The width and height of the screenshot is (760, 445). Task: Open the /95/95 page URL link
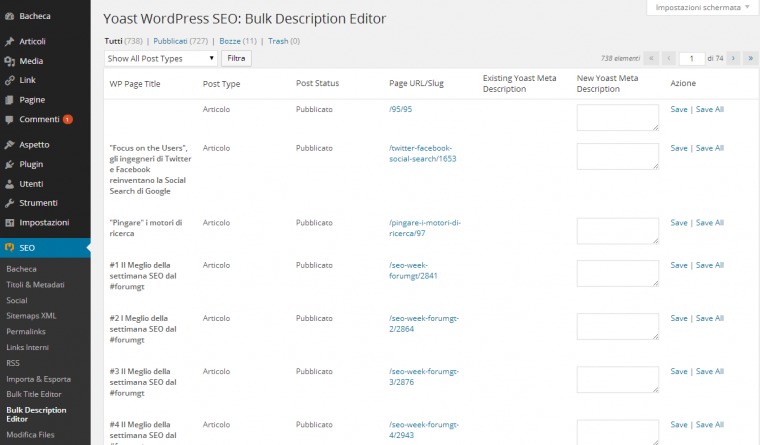click(x=400, y=109)
